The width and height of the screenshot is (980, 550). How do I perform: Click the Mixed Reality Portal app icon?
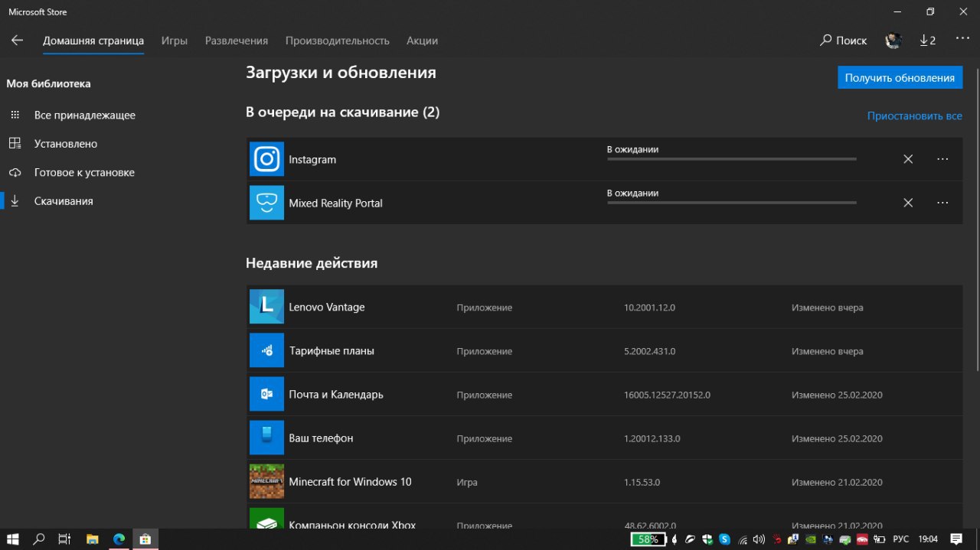[x=266, y=203]
